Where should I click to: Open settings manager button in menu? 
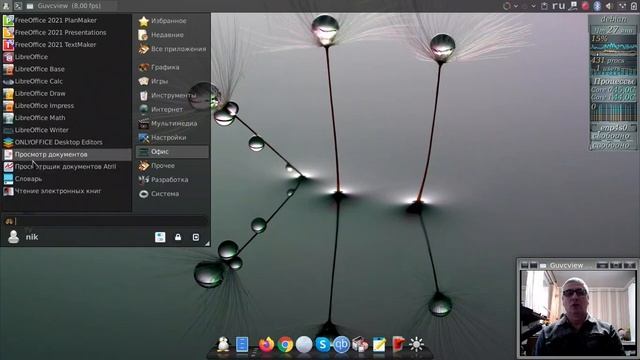[160, 237]
